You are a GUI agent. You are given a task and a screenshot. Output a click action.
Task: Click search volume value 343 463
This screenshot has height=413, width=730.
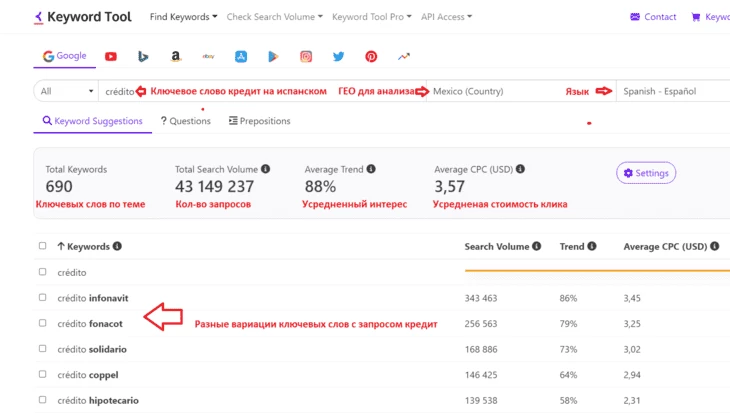(x=480, y=298)
